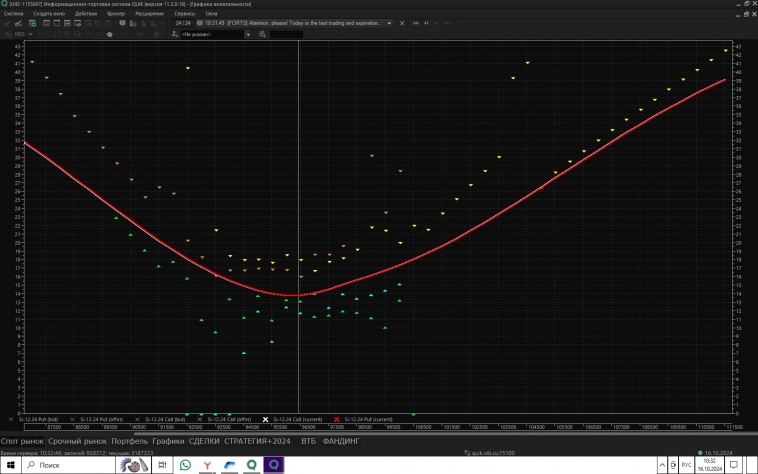Switch to the СТРАТЕГИЯ+2024 tab
The width and height of the screenshot is (758, 474).
pos(259,440)
